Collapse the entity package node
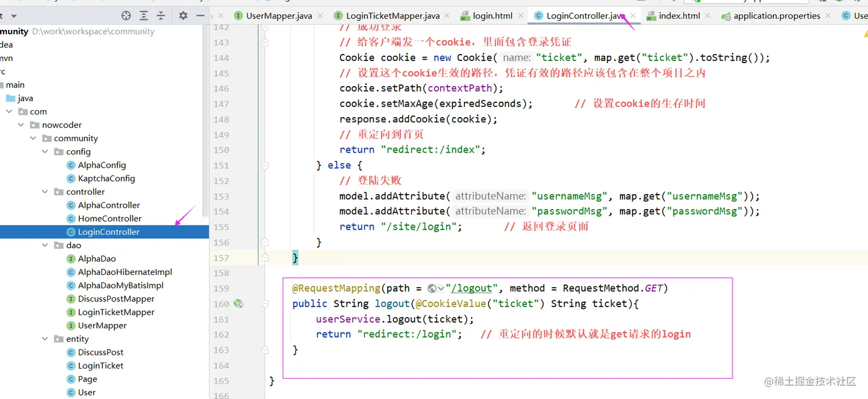Screen dimensions: 868x399 click(x=45, y=339)
